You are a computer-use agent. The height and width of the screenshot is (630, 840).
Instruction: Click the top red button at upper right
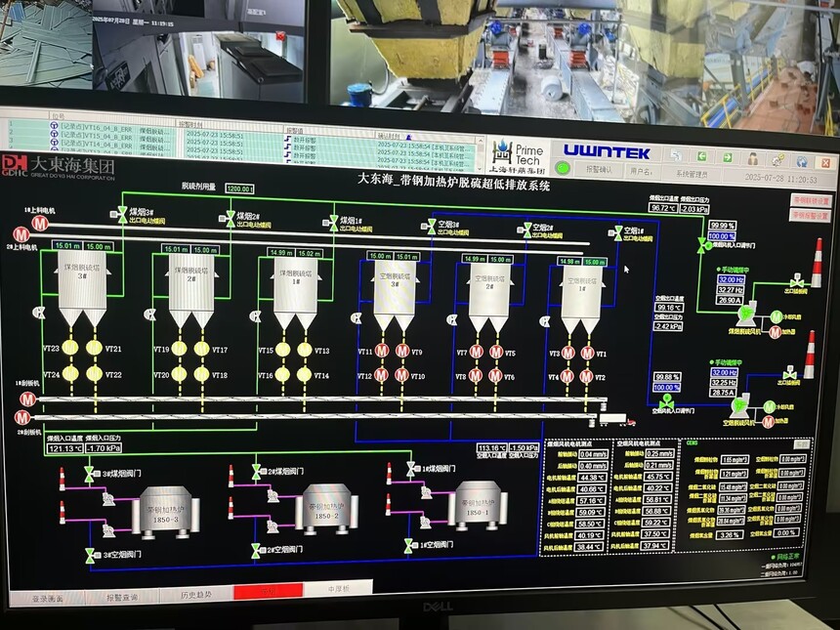[810, 201]
